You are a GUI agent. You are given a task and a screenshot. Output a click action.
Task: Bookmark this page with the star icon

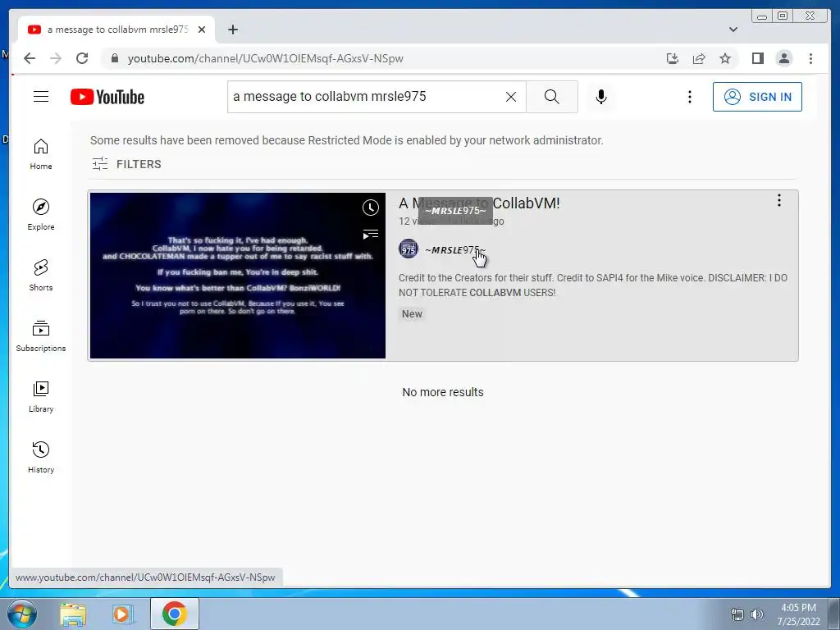coord(725,58)
